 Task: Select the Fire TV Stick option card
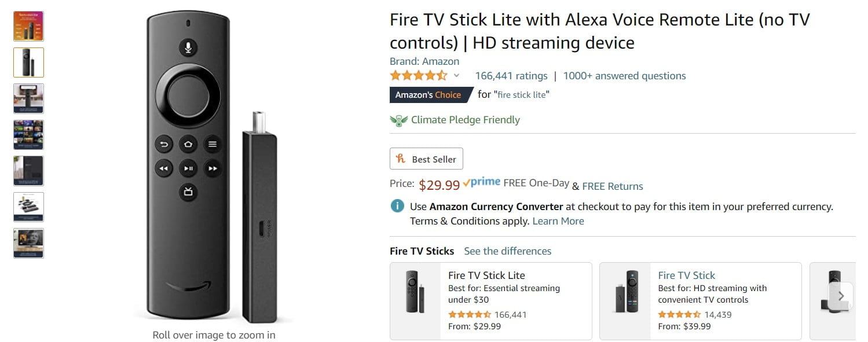click(701, 301)
